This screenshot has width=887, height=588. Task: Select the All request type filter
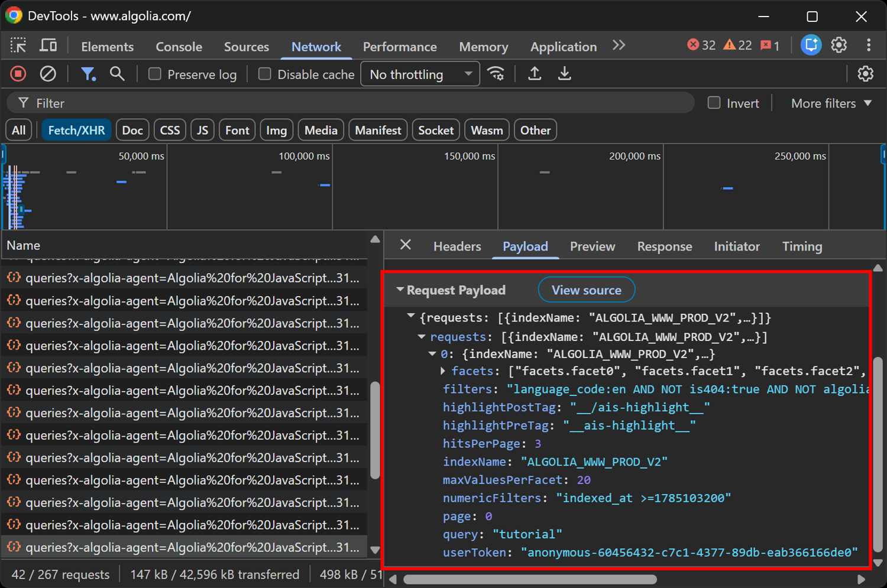(19, 130)
